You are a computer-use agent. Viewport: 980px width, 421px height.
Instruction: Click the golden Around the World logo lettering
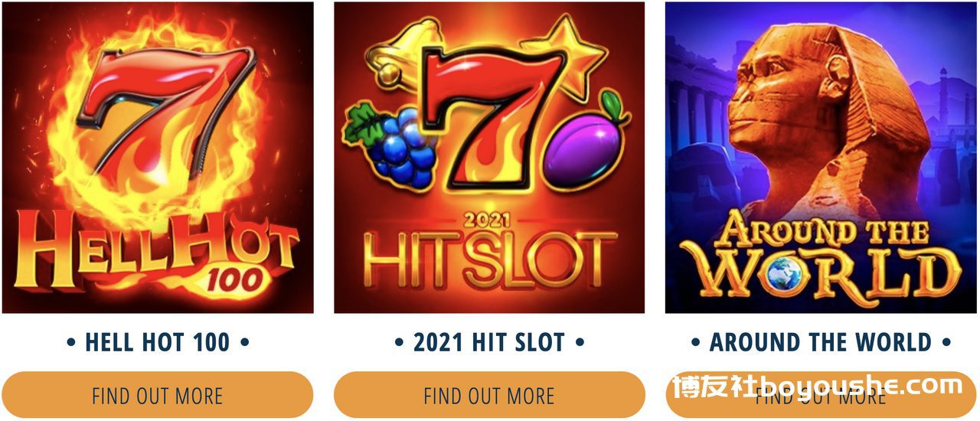click(822, 256)
